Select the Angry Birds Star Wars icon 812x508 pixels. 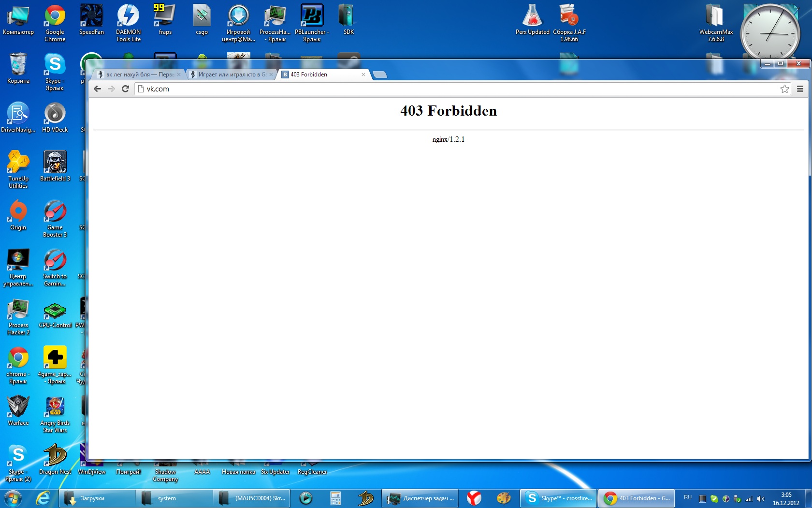(55, 410)
